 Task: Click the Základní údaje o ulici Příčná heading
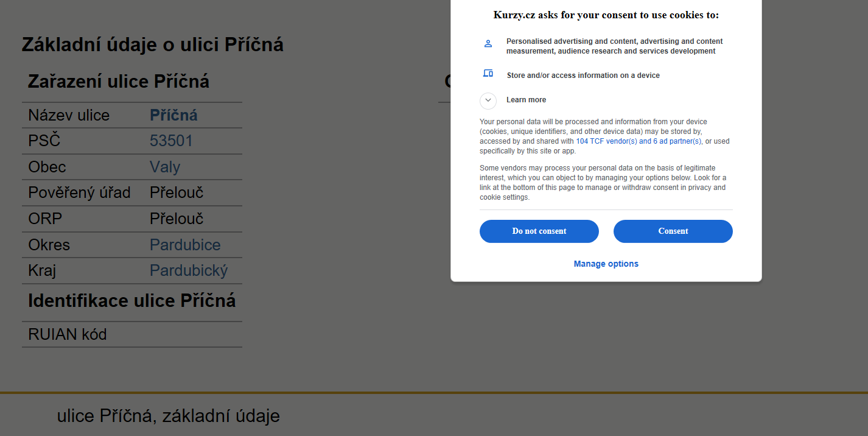coord(153,44)
